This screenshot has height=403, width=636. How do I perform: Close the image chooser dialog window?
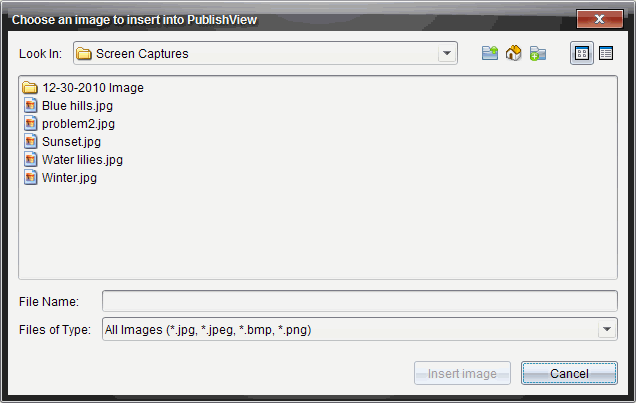[x=599, y=18]
